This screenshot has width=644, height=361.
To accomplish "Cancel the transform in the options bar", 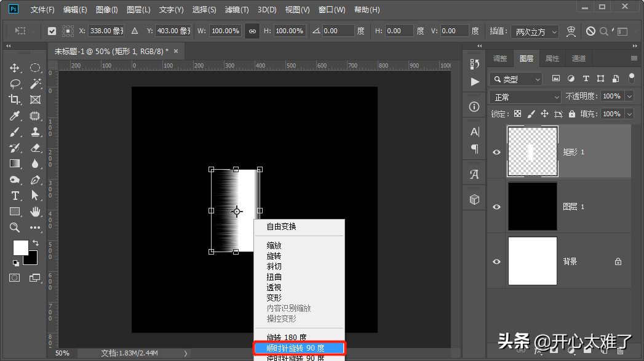I will [590, 31].
